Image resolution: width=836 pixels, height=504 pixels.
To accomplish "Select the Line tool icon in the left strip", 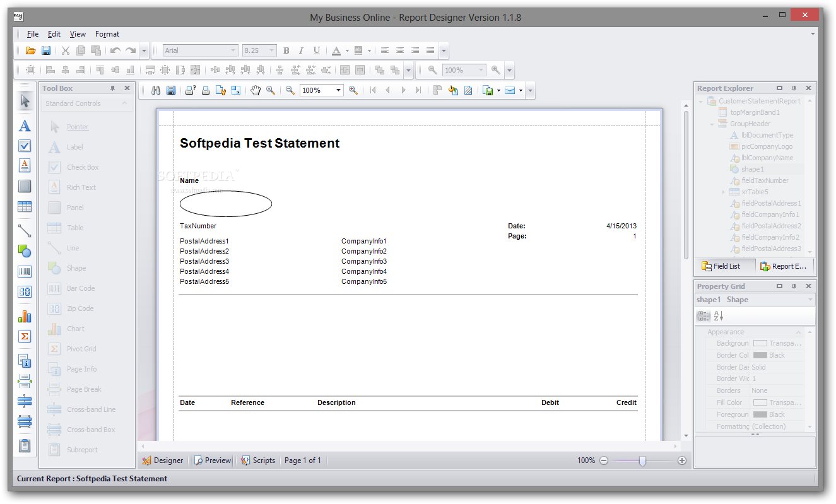I will (x=25, y=230).
